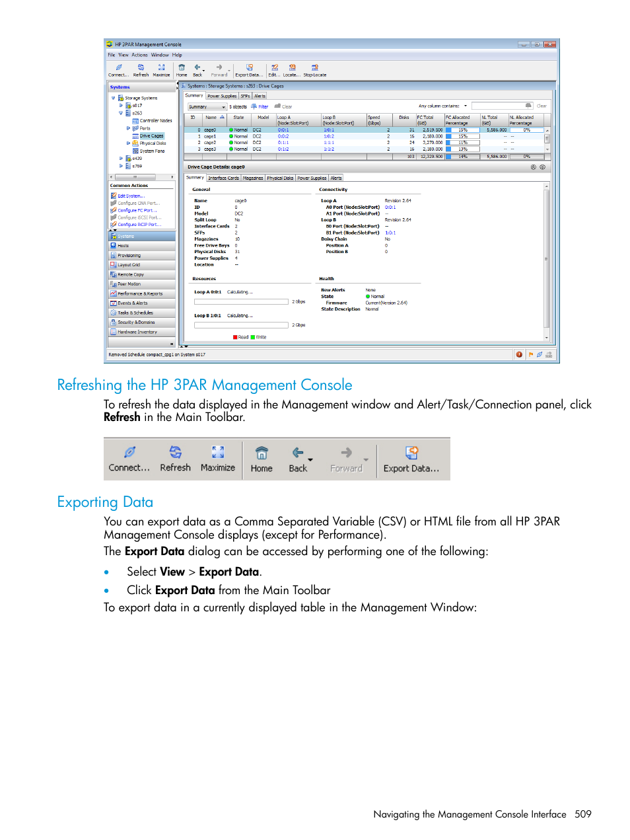This screenshot has height=840, width=630.
Task: Click Back arrow in the enlarged toolbar image
Action: pos(298,453)
